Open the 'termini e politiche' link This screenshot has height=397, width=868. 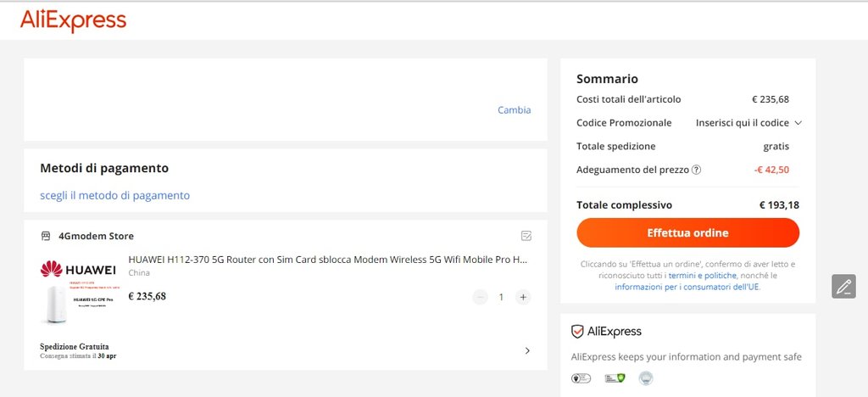click(703, 275)
